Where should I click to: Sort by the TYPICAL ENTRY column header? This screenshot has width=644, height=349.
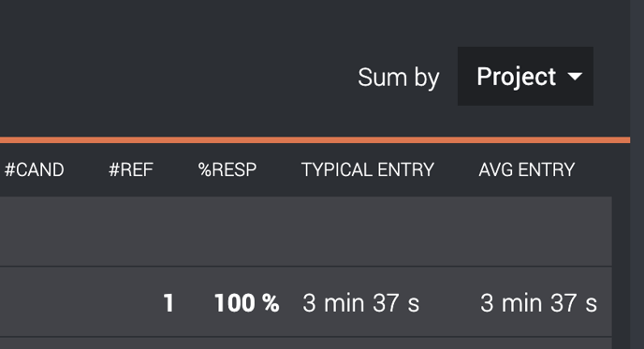[x=368, y=169]
